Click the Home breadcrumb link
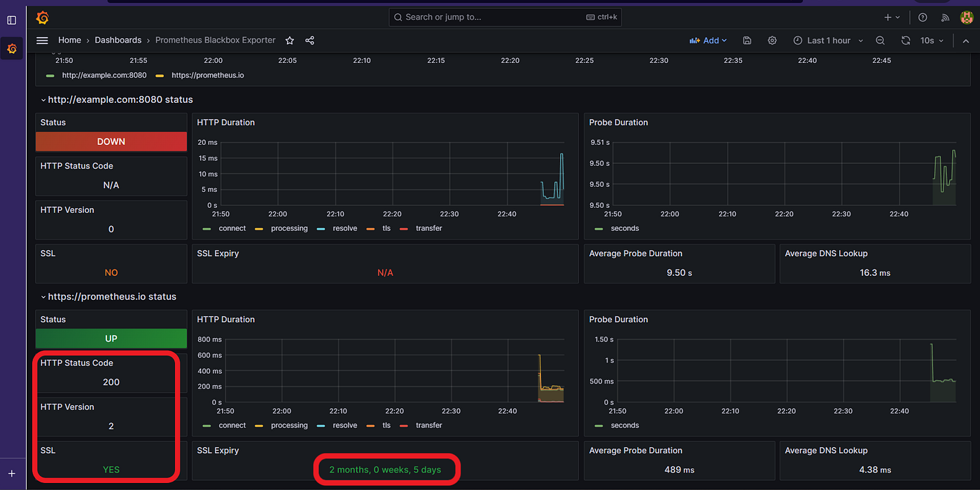980x490 pixels. 69,40
